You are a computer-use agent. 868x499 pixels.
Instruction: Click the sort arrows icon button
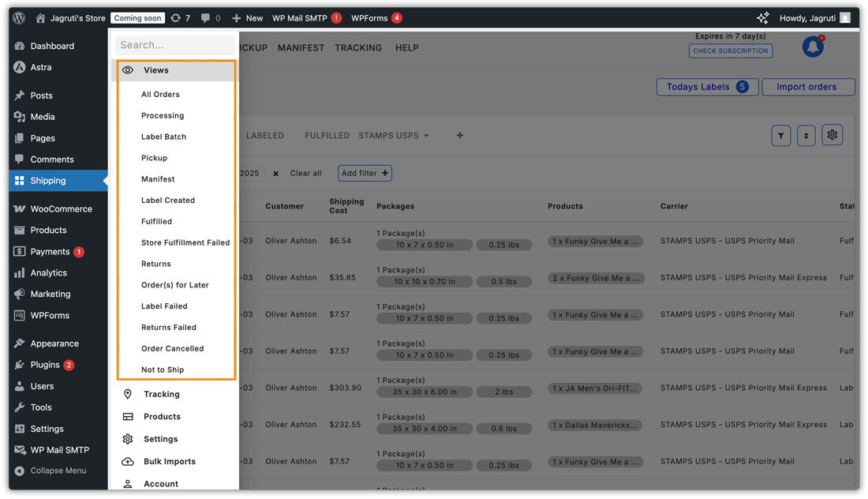click(806, 136)
